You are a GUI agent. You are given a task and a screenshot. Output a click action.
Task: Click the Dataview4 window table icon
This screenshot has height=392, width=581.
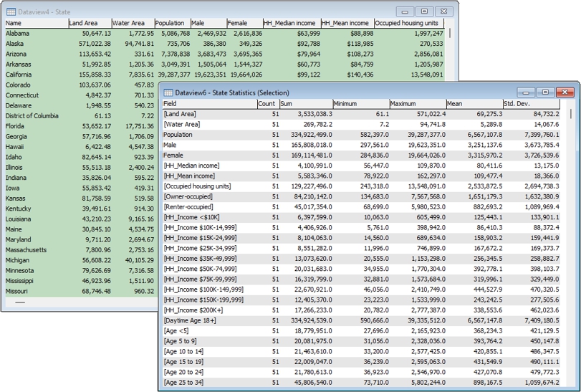(x=11, y=12)
